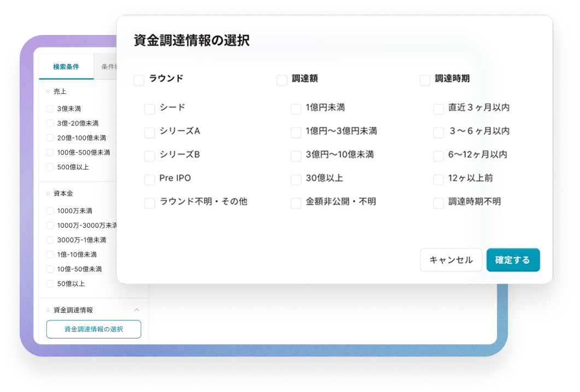The width and height of the screenshot is (580, 392).
Task: Check the 金額非公開・不明 option
Action: (296, 203)
